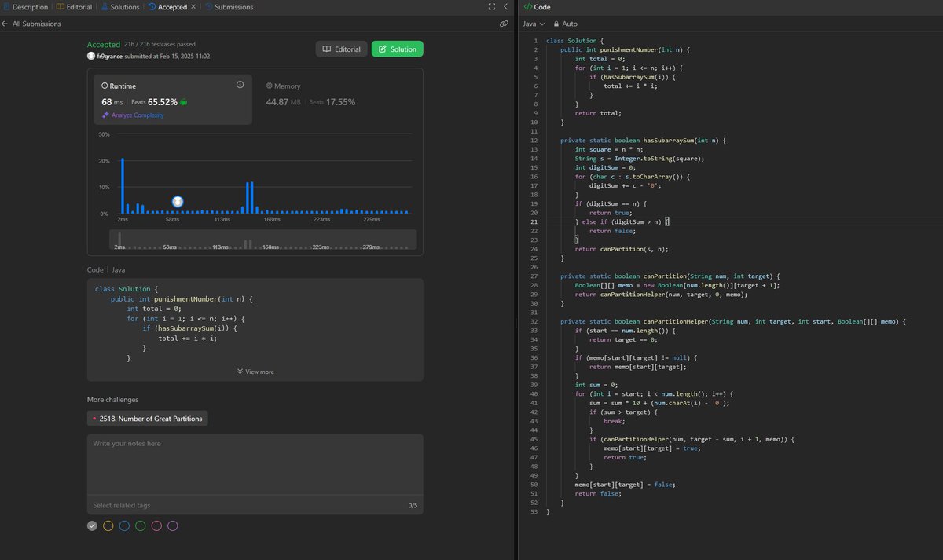
Task: Click the tallest bar in runtime distribution
Action: click(123, 185)
